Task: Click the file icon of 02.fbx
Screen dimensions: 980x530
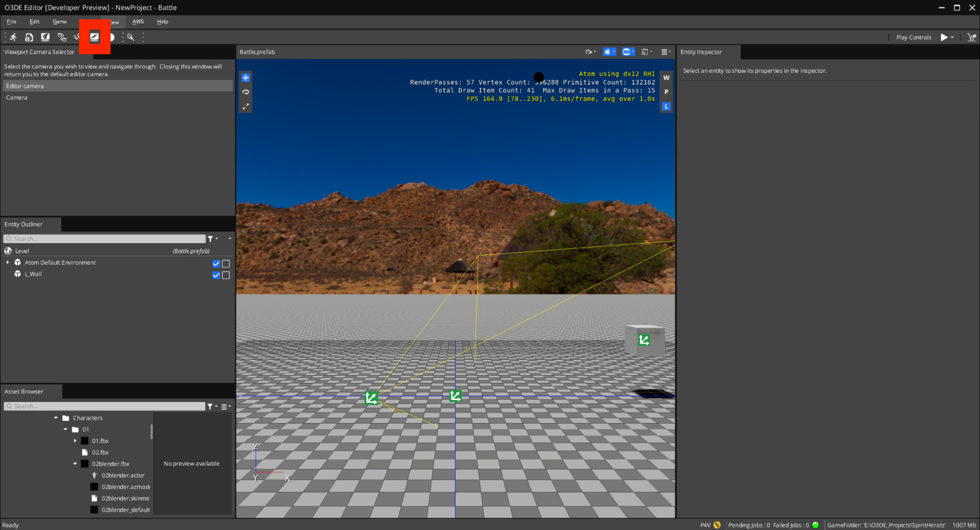Action: (85, 453)
